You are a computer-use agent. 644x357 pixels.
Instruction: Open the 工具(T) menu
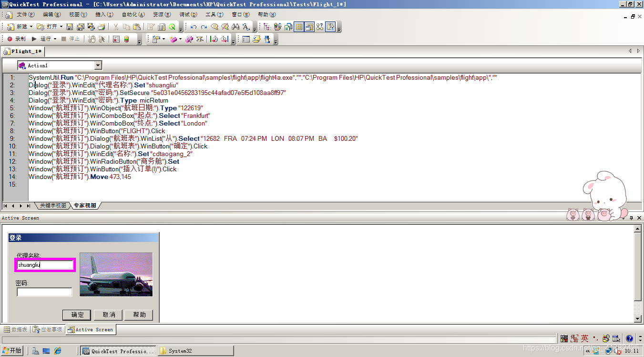[215, 15]
